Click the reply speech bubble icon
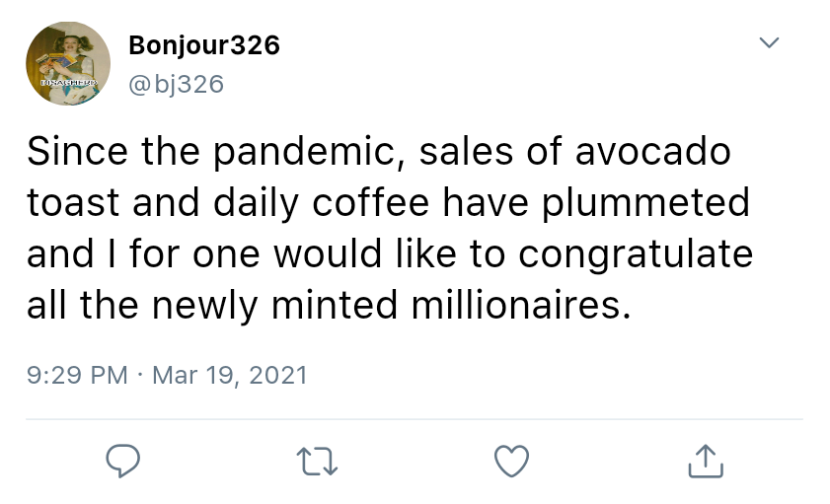Viewport: 830px width, 504px height. [x=122, y=461]
